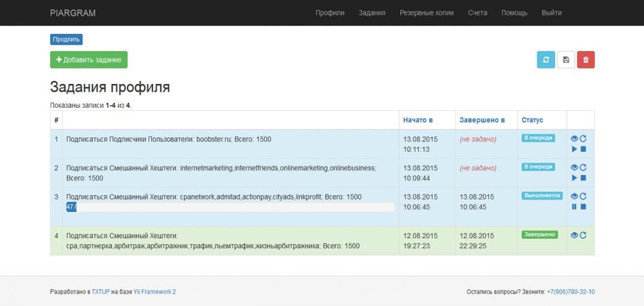The width and height of the screenshot is (644, 306).
Task: Sort table by 'Начато в' column
Action: [417, 120]
